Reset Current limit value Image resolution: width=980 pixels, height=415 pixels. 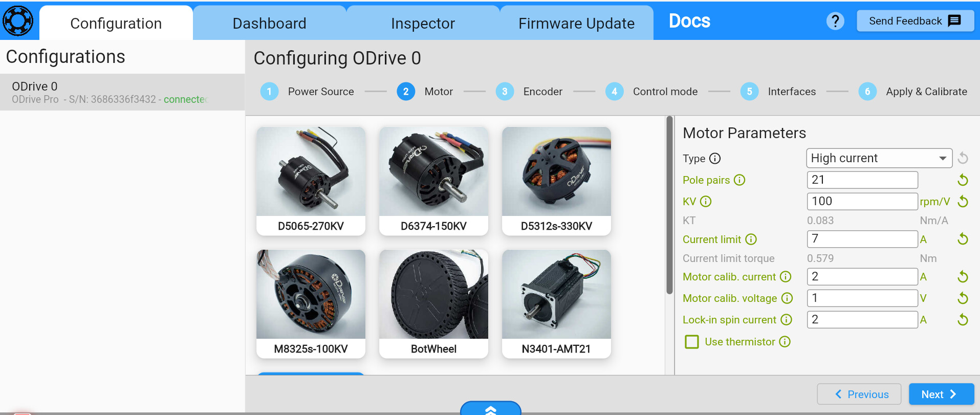(963, 239)
